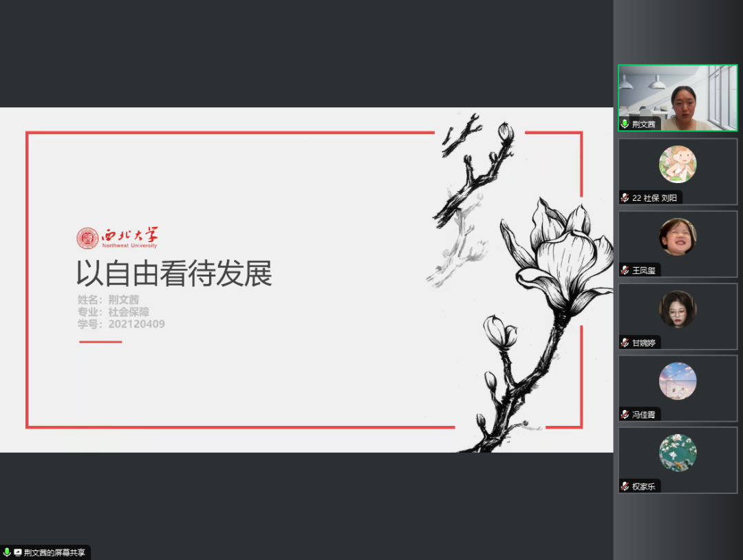Image resolution: width=743 pixels, height=560 pixels.
Task: Select 权家乐's green floral avatar
Action: (x=678, y=453)
